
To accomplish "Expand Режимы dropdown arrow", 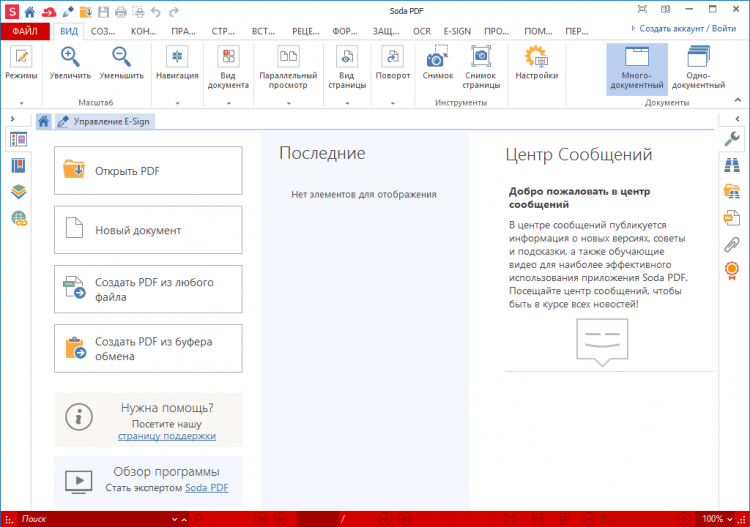I will [x=21, y=103].
